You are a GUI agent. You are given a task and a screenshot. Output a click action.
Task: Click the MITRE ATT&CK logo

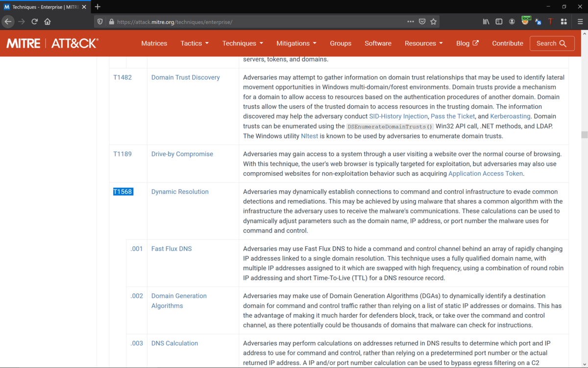click(x=52, y=43)
